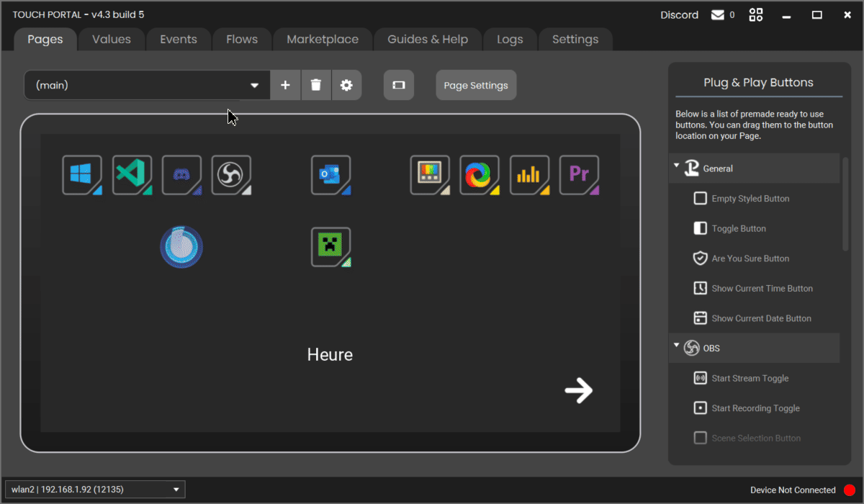The height and width of the screenshot is (504, 864).
Task: Open the wlan2 network address dropdown
Action: (x=95, y=490)
